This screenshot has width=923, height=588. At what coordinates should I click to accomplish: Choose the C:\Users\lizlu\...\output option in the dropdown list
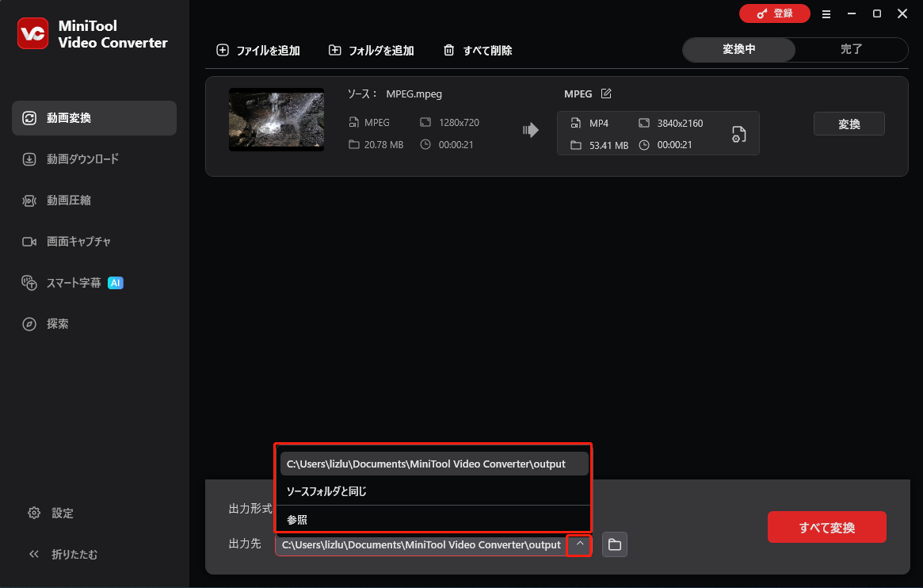pos(434,464)
